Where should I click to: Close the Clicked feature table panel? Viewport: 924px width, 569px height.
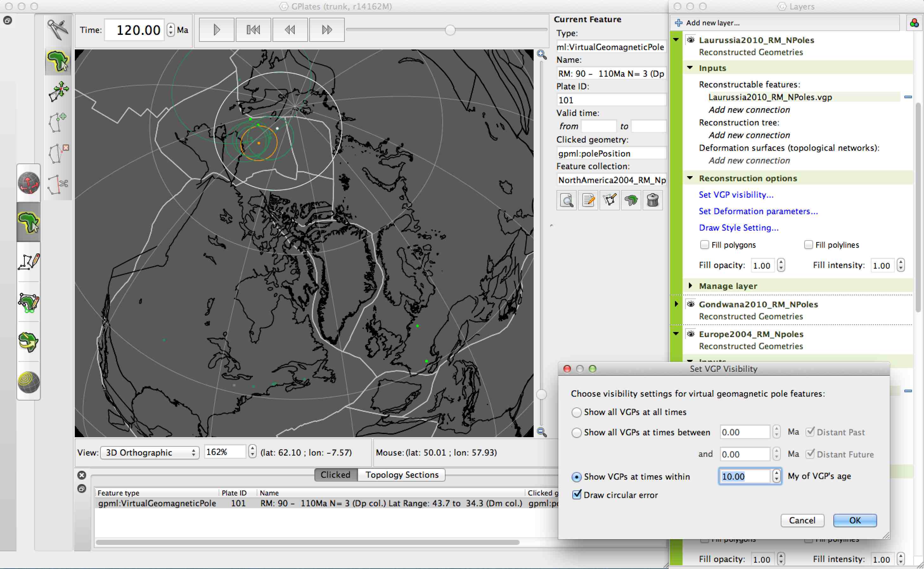(82, 475)
